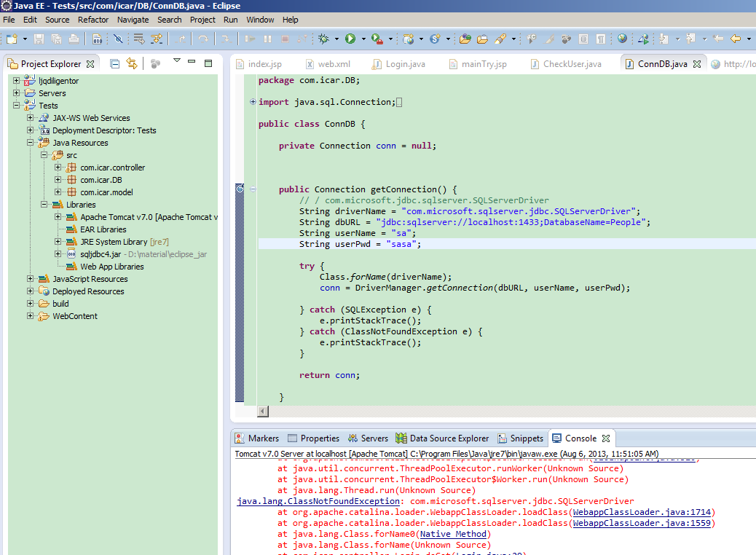Toggle Skip All Breakpoints icon
756x555 pixels.
click(118, 39)
